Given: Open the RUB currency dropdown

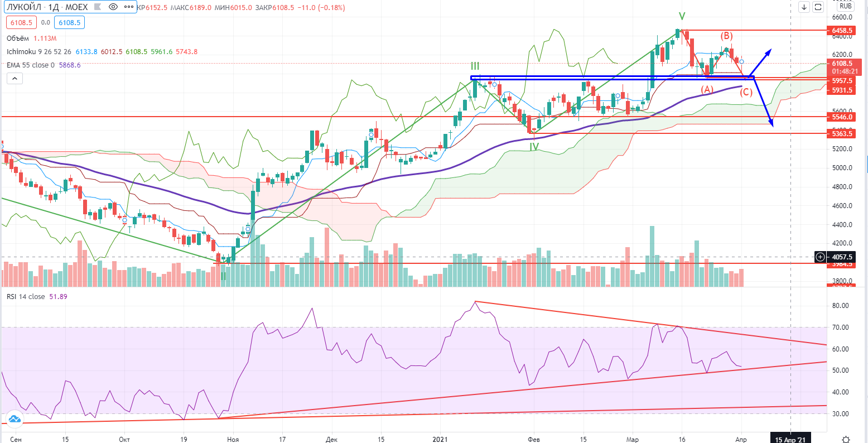Looking at the screenshot, I should click(846, 7).
